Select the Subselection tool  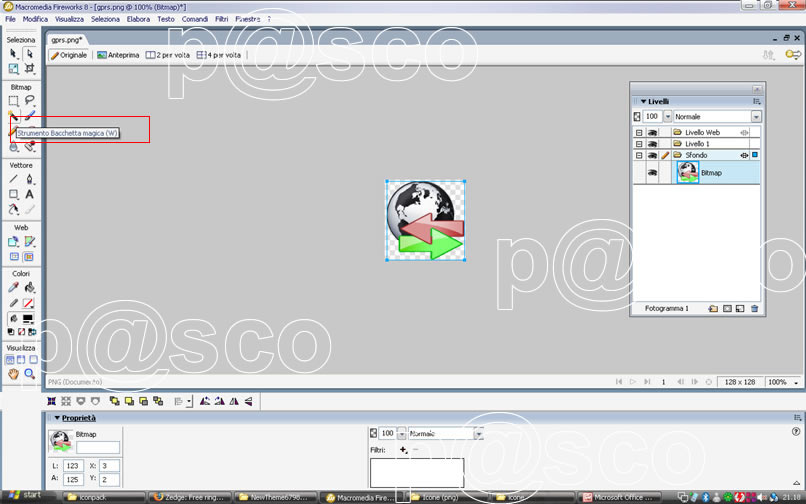coord(29,54)
